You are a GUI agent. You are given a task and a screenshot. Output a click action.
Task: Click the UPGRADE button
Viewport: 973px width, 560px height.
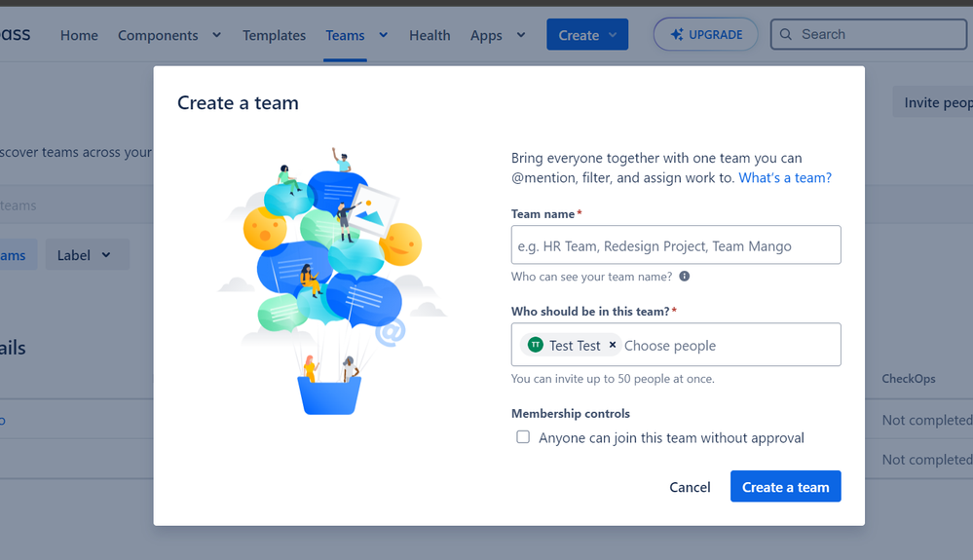tap(705, 34)
